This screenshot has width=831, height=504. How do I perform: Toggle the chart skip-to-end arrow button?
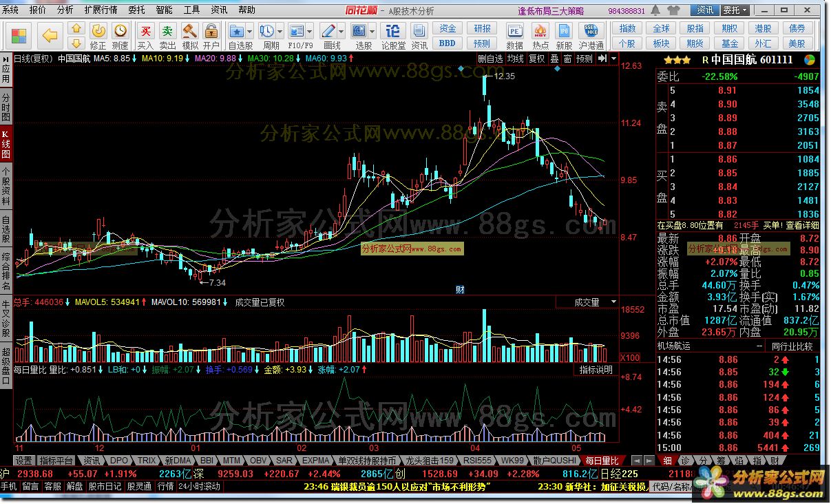tap(602, 59)
